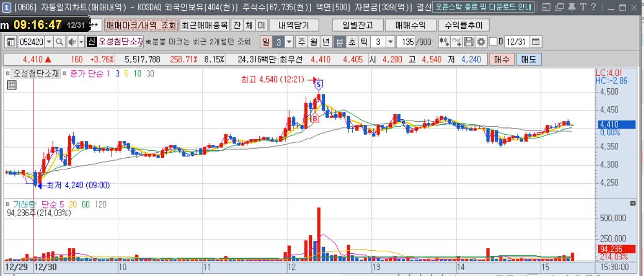Select the 주 weekly period toggle
The image size is (644, 276).
point(301,42)
